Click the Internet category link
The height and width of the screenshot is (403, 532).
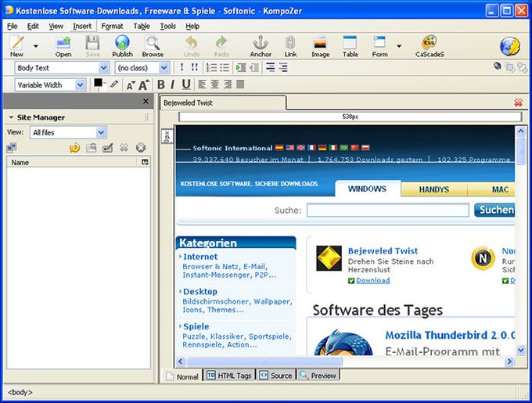pyautogui.click(x=200, y=257)
